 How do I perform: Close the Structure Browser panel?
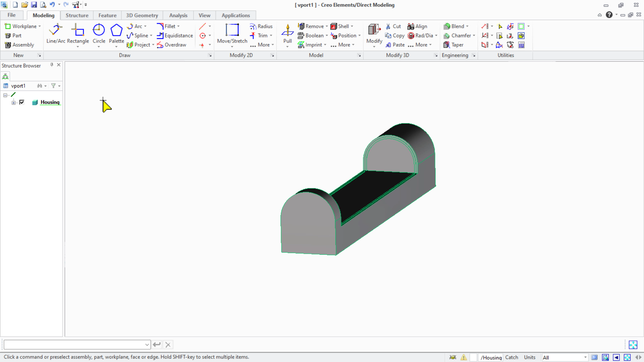59,65
